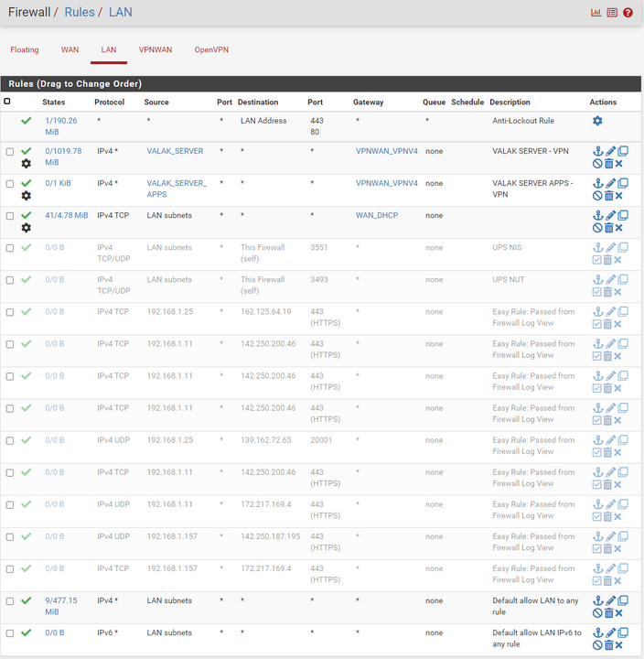This screenshot has width=644, height=659.
Task: Click anchor icon on WAN_DHCP rule row
Action: tap(597, 215)
